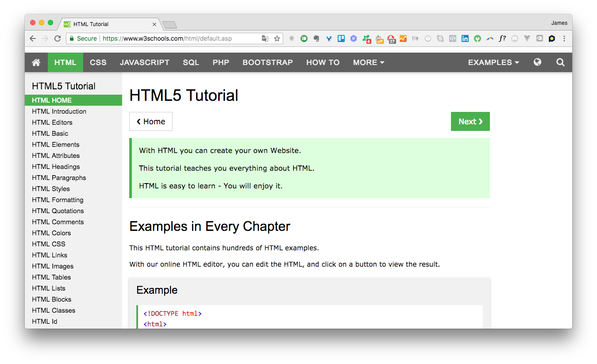Click the green circled D extension icon
The width and height of the screenshot is (597, 364).
click(x=304, y=38)
